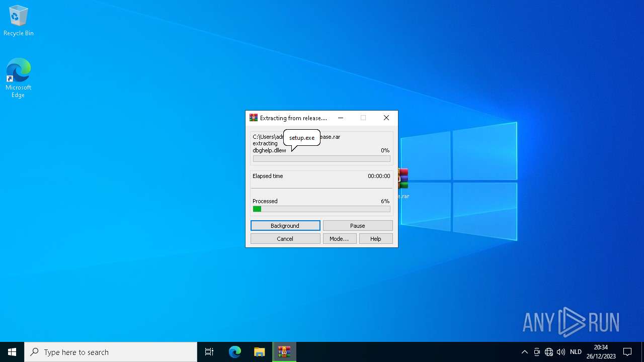The height and width of the screenshot is (362, 644).
Task: Click the Processed progress bar at 6%
Action: coord(321,209)
